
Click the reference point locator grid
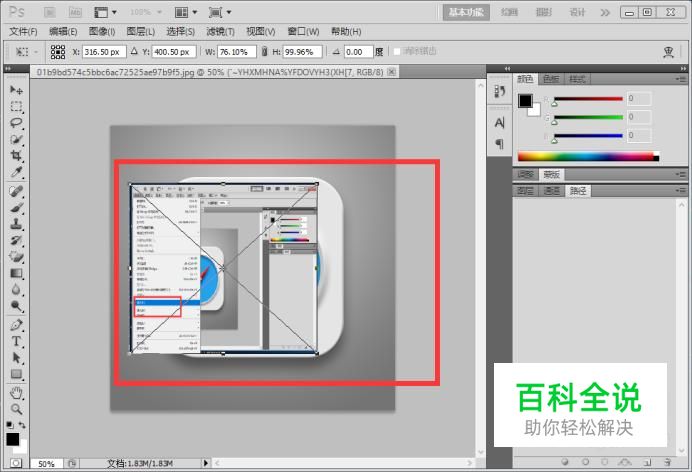pos(58,52)
